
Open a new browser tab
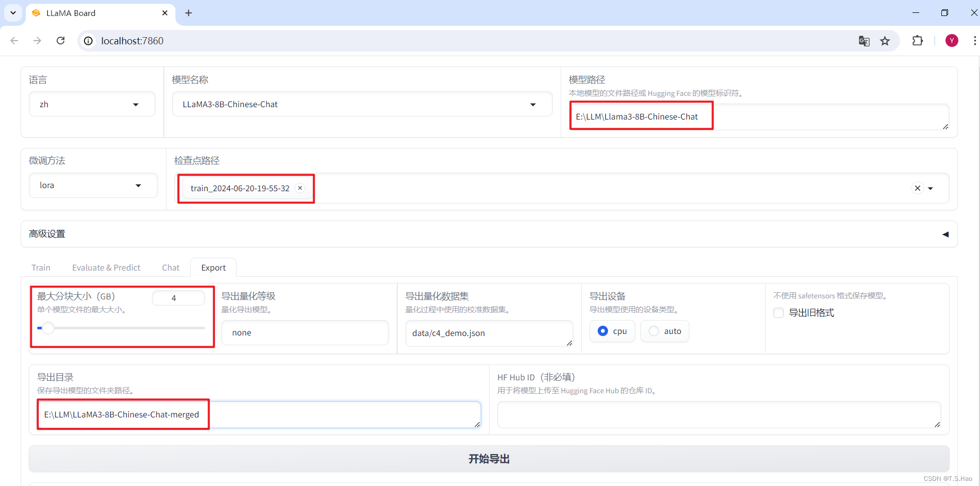[x=189, y=13]
